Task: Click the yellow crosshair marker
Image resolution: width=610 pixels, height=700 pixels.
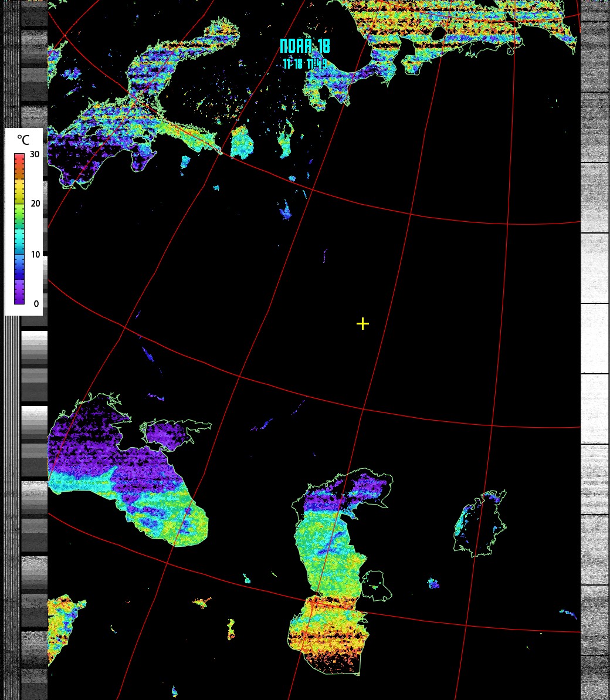Action: point(362,323)
